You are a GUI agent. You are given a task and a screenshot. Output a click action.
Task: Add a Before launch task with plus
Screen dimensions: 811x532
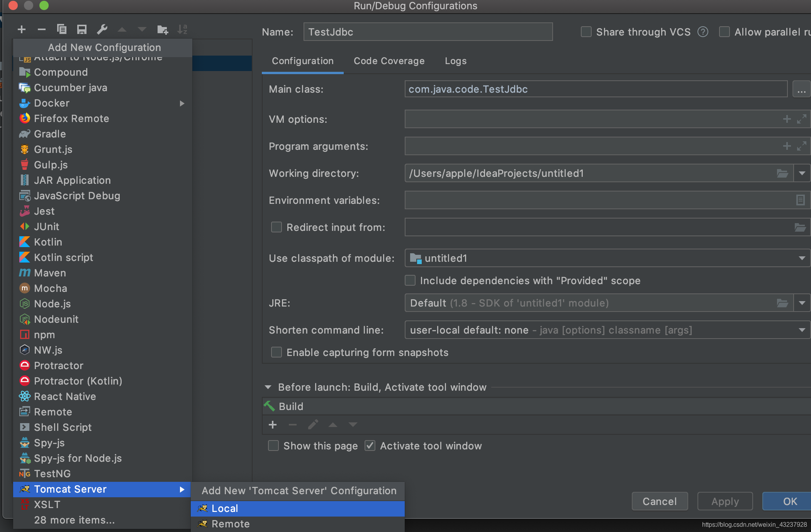[x=273, y=425]
